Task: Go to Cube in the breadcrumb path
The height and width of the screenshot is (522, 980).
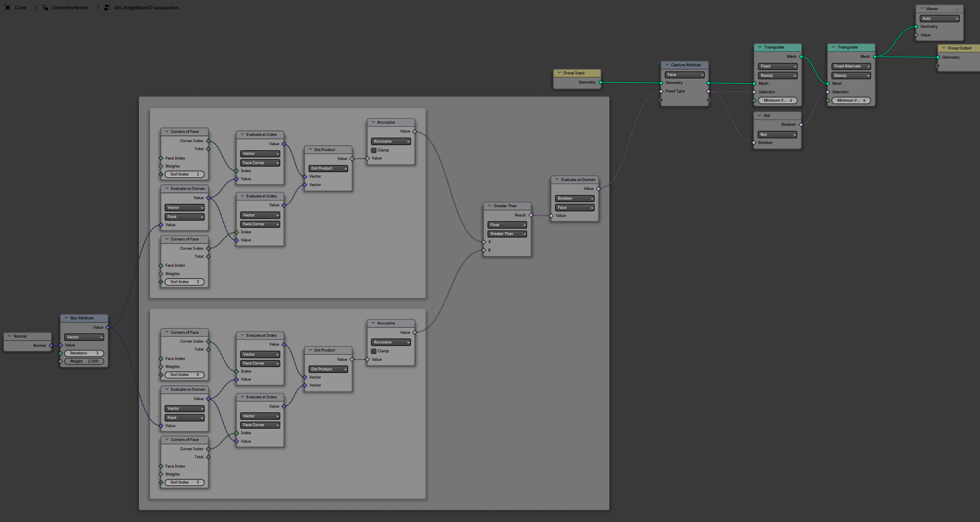Action: click(x=20, y=8)
